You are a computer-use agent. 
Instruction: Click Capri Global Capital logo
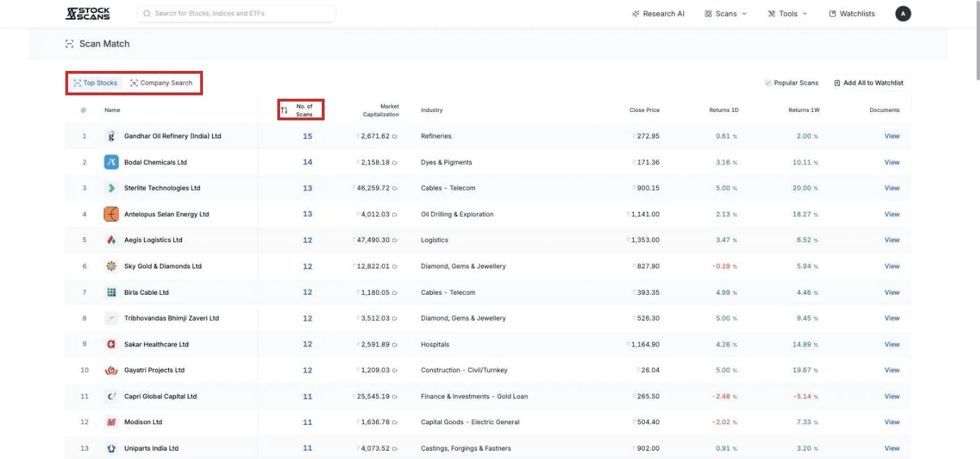(x=111, y=396)
